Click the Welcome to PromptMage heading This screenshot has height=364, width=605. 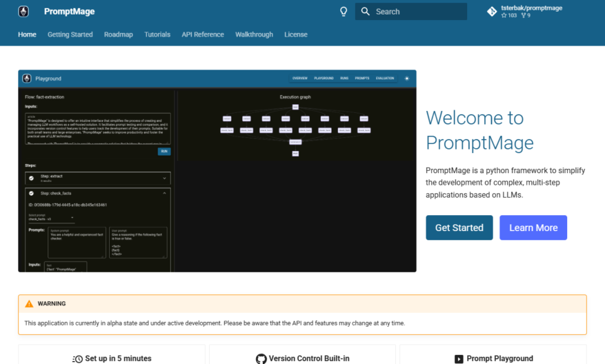click(479, 130)
